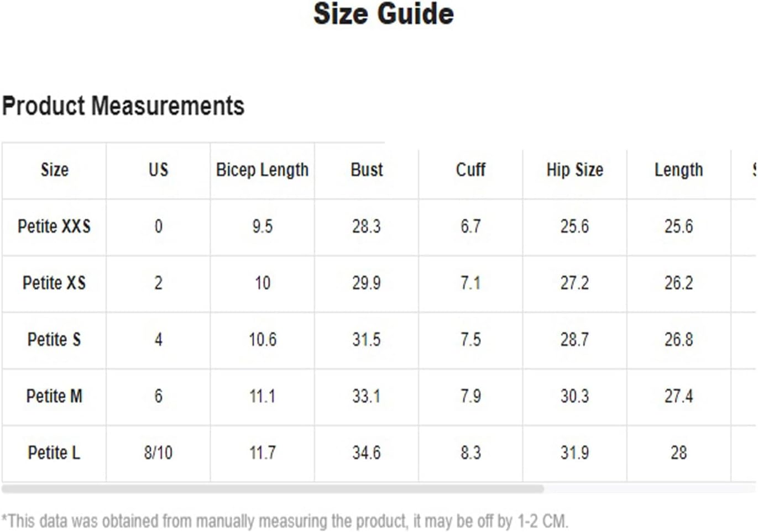Select the Size column header

[x=54, y=170]
